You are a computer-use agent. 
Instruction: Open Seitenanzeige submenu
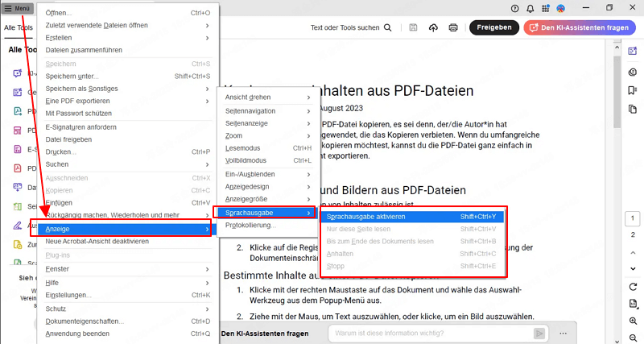click(x=268, y=123)
